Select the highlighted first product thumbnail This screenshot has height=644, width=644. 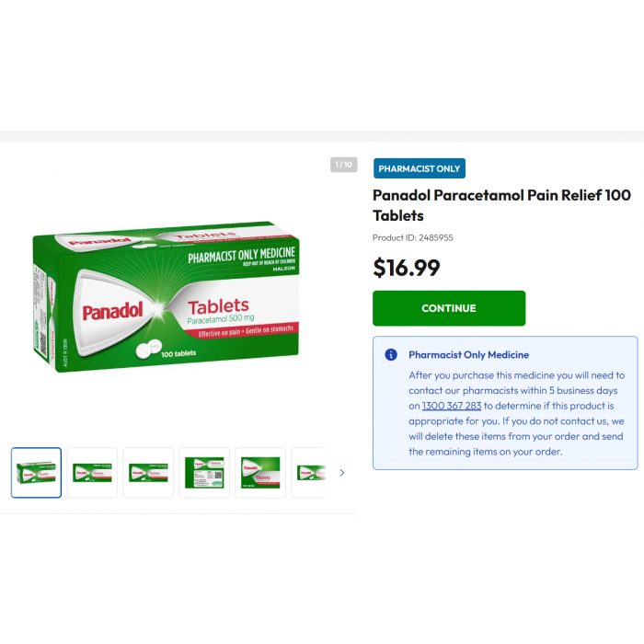tap(36, 473)
